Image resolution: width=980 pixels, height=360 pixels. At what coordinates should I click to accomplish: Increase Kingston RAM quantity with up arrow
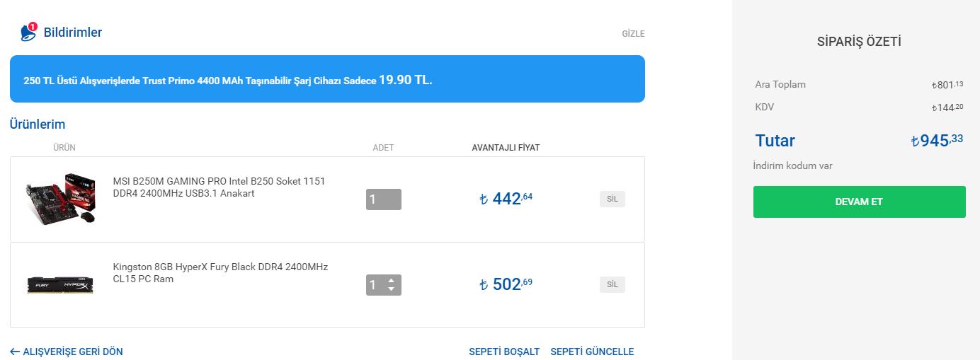392,280
